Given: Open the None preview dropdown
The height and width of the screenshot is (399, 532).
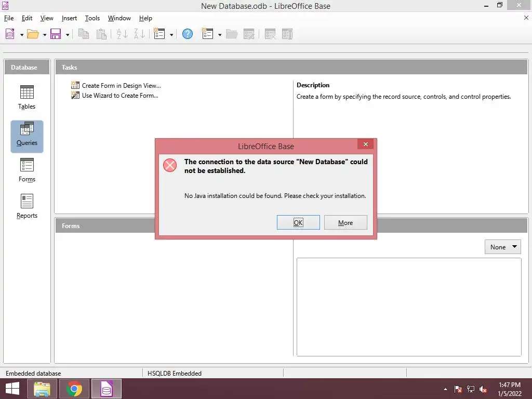Looking at the screenshot, I should point(502,247).
